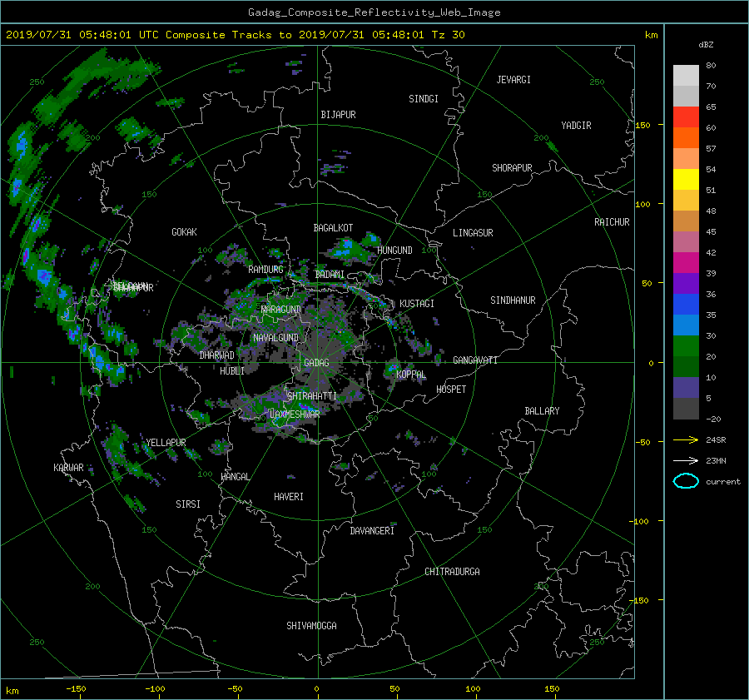Click the HAVERI city label
The width and height of the screenshot is (749, 700).
pyautogui.click(x=289, y=497)
